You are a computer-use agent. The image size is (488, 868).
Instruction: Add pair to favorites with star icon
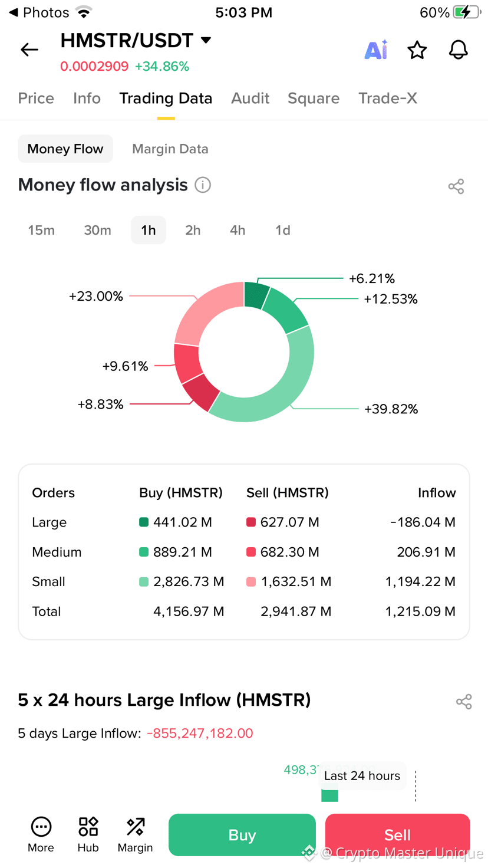point(417,50)
